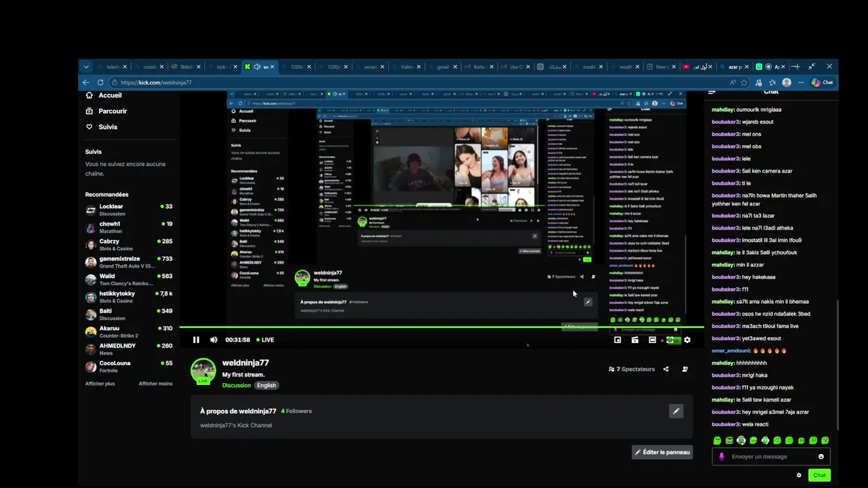Click the green stream progress bar
Viewport: 868px width, 488px height.
pyautogui.click(x=441, y=327)
